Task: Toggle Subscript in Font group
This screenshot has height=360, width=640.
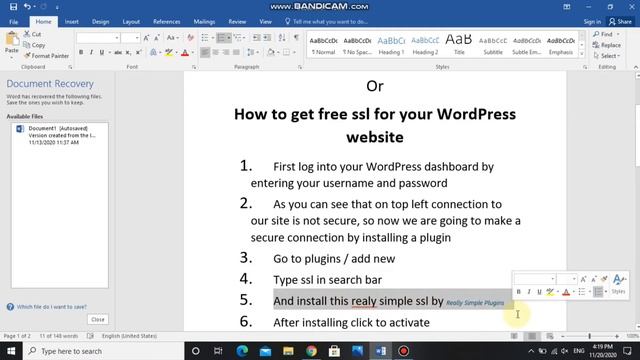Action: tap(128, 52)
